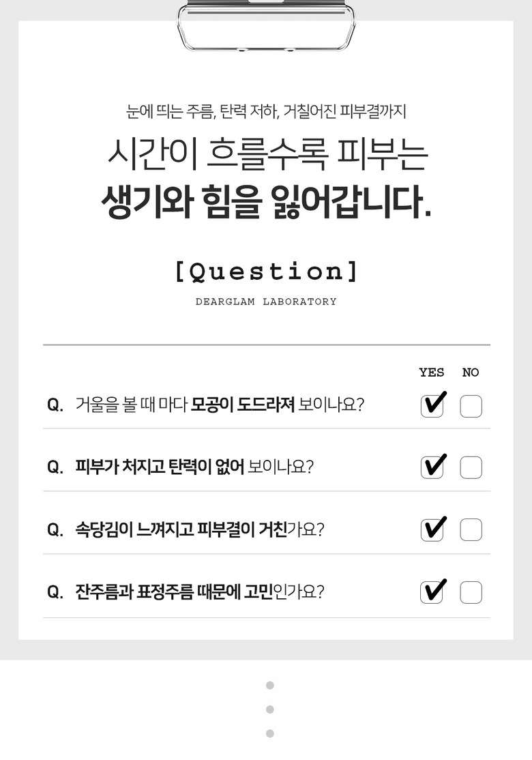Click the bottom gray dot below the clipboard
The height and width of the screenshot is (760, 532).
[x=270, y=733]
